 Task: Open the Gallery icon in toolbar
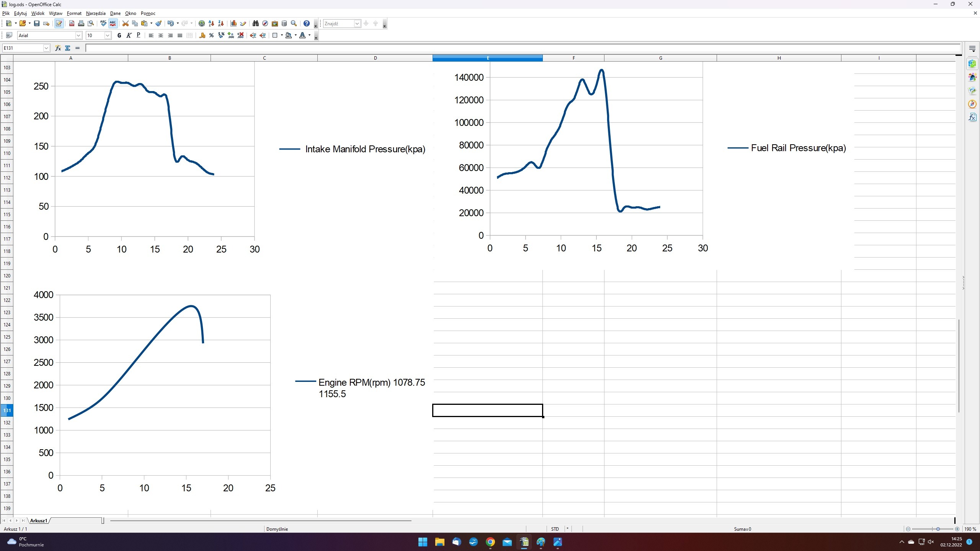(x=274, y=24)
